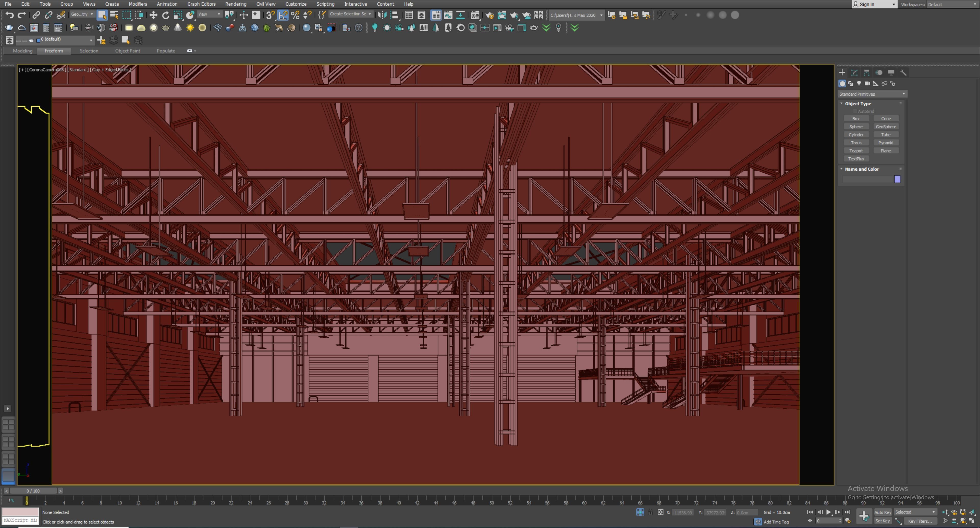Choose the Select Object tool
This screenshot has height=528, width=980.
point(102,15)
